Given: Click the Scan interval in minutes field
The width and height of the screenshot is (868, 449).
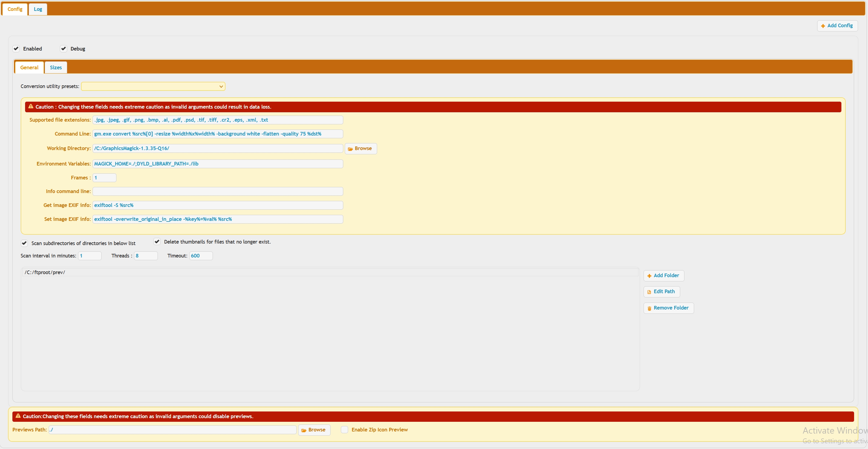Looking at the screenshot, I should pyautogui.click(x=90, y=256).
